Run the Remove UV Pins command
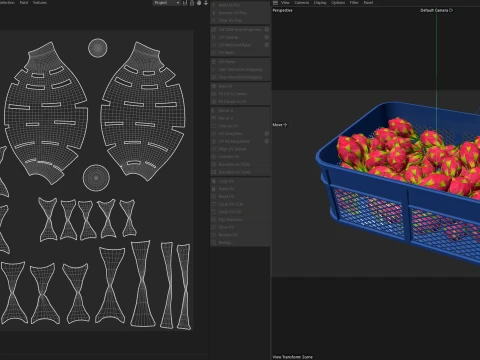The height and width of the screenshot is (360, 480). (x=240, y=13)
